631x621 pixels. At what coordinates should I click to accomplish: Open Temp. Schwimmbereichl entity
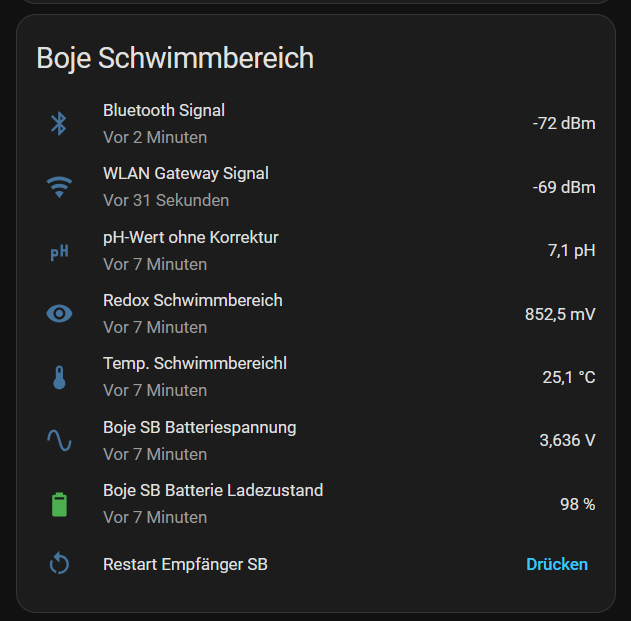(x=195, y=363)
